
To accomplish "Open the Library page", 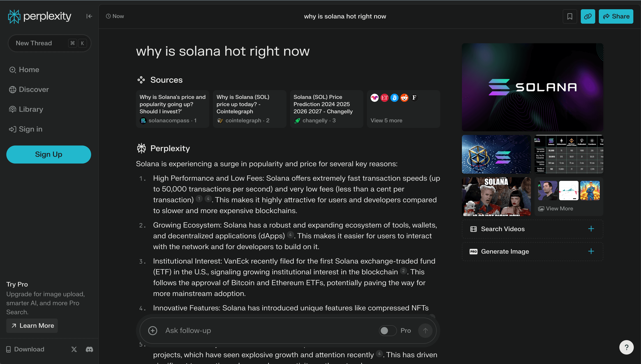I will 26,109.
